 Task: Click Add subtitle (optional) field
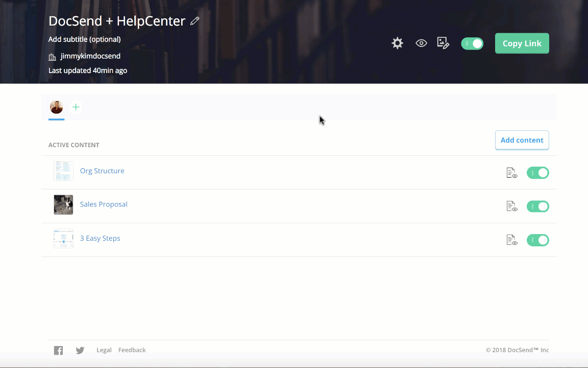84,39
